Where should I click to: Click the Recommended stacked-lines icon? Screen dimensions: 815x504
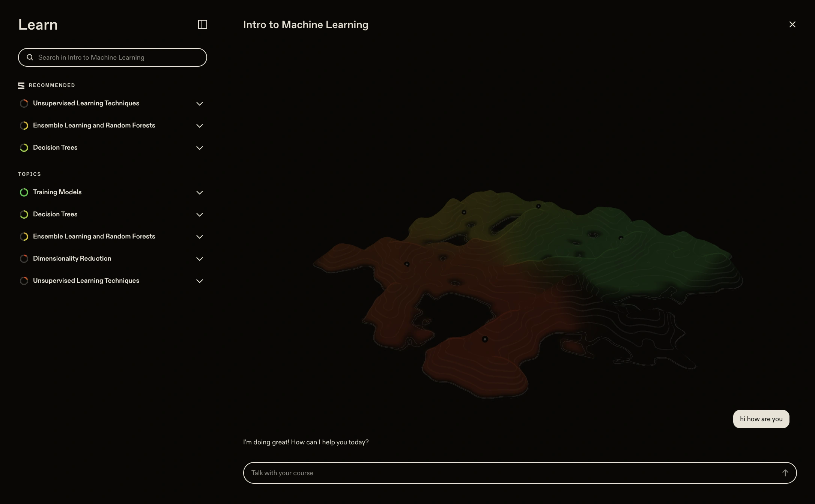click(21, 85)
